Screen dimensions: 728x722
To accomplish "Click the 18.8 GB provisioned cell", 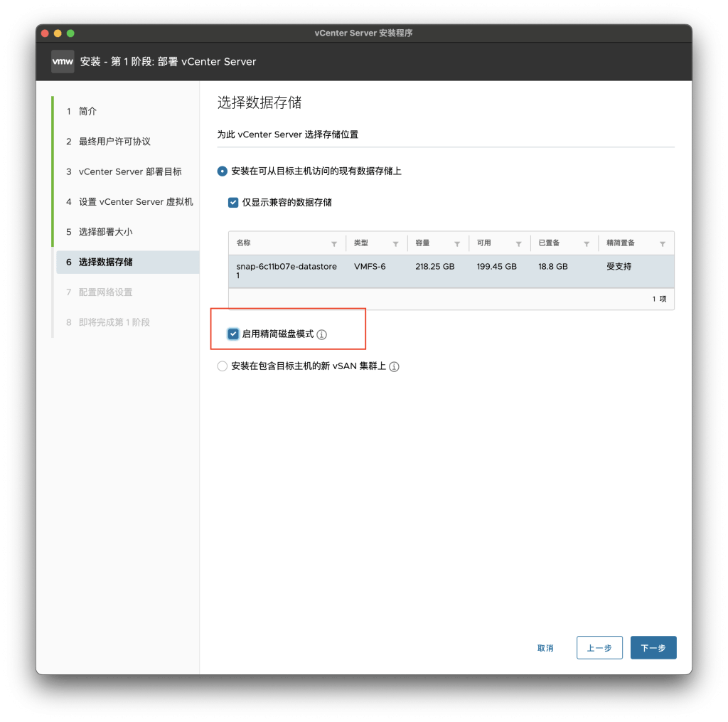I will 553,267.
